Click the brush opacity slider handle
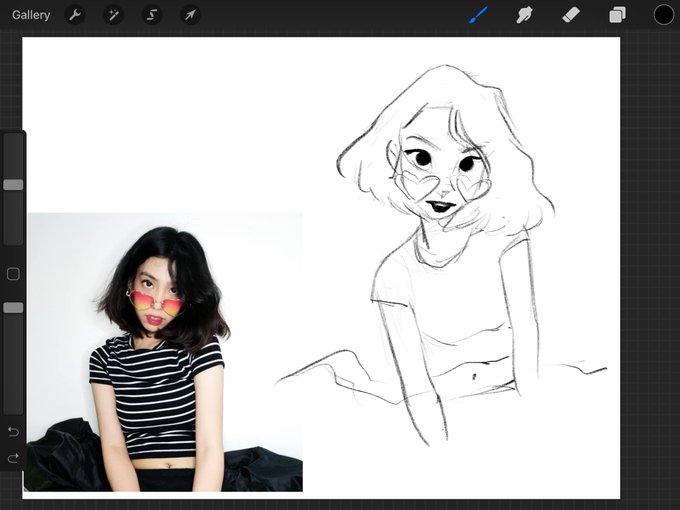The height and width of the screenshot is (510, 680). pos(13,308)
